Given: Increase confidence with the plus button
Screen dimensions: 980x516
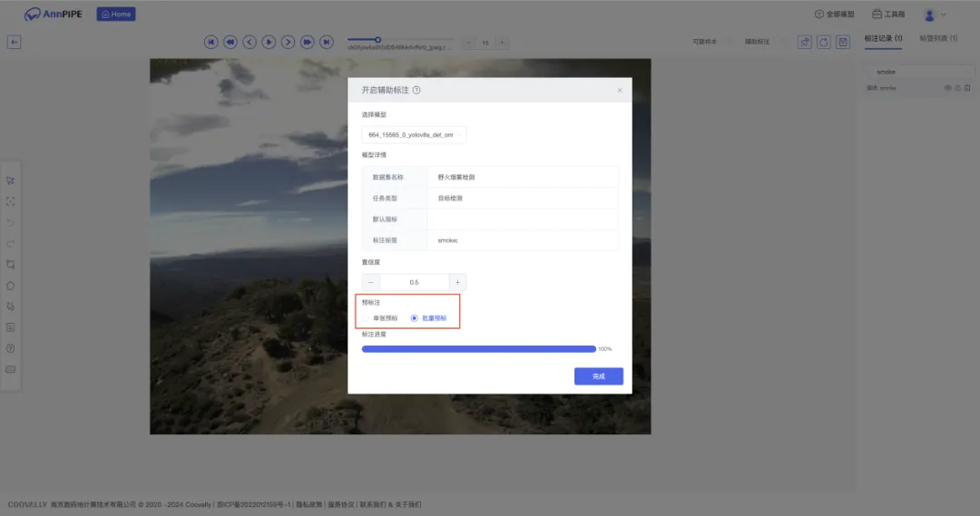Looking at the screenshot, I should coord(457,282).
